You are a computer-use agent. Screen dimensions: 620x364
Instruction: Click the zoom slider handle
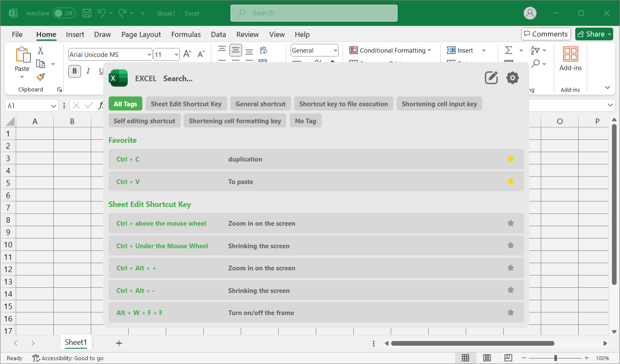[x=556, y=358]
